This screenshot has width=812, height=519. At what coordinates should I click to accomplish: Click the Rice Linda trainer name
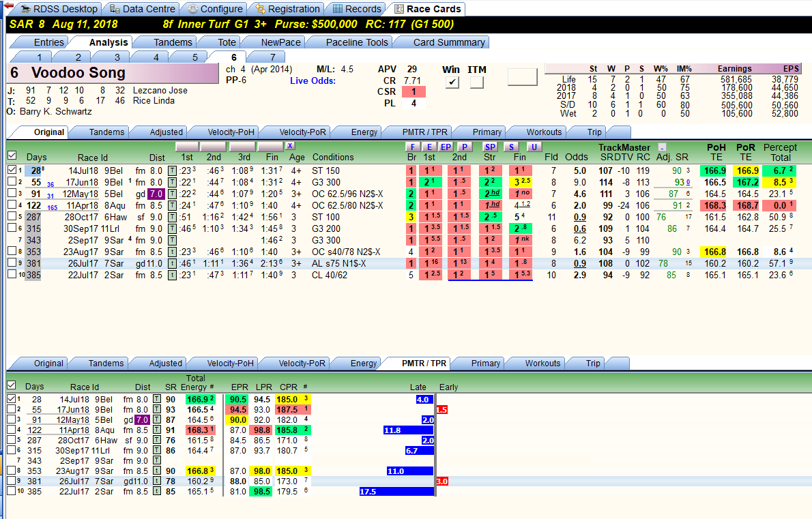154,100
